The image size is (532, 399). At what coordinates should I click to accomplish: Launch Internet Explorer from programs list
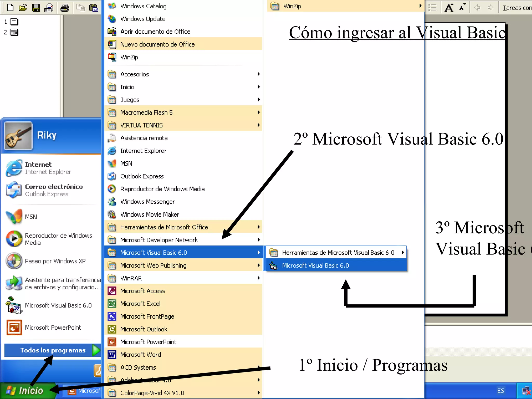click(x=183, y=151)
